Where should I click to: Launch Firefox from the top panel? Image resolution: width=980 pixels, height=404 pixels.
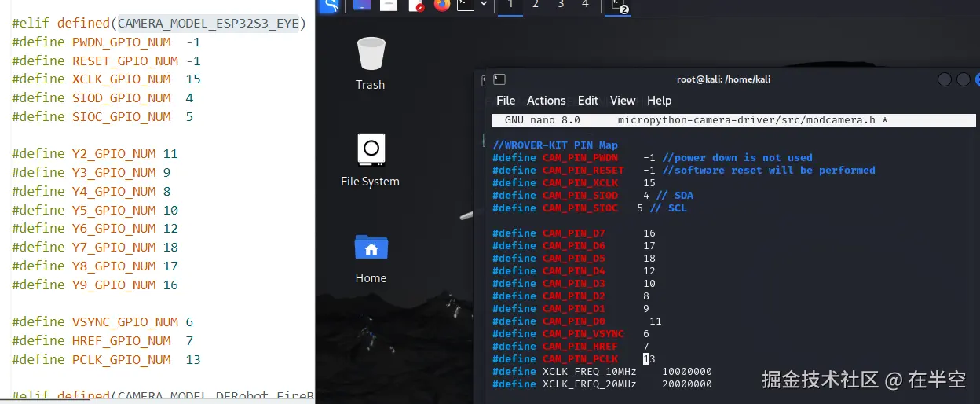pyautogui.click(x=442, y=5)
